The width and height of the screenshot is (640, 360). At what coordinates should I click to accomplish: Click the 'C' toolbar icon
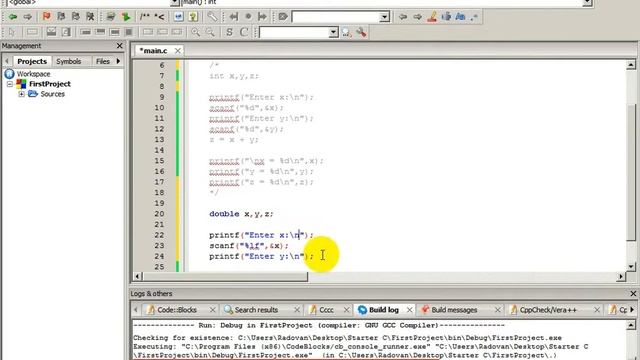[244, 32]
